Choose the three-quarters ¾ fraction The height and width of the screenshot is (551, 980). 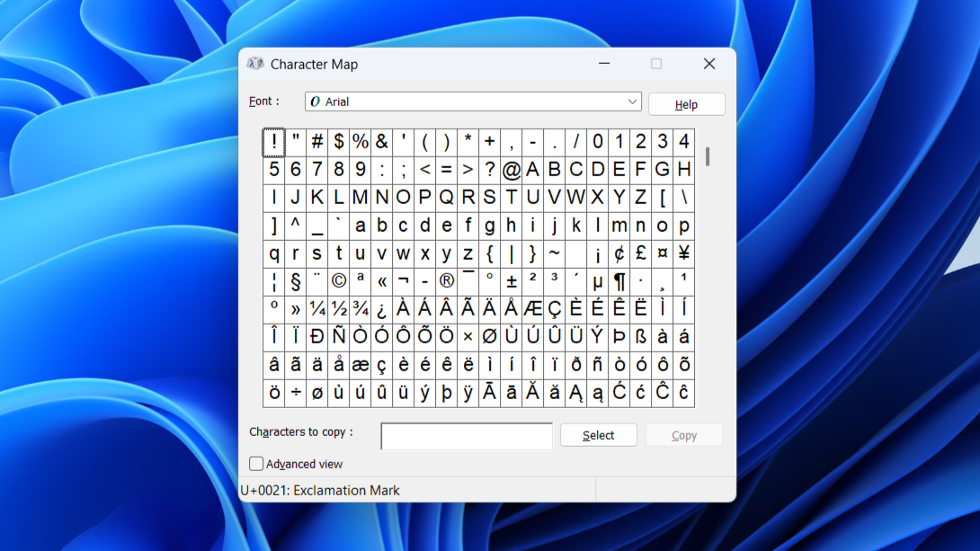tap(360, 308)
